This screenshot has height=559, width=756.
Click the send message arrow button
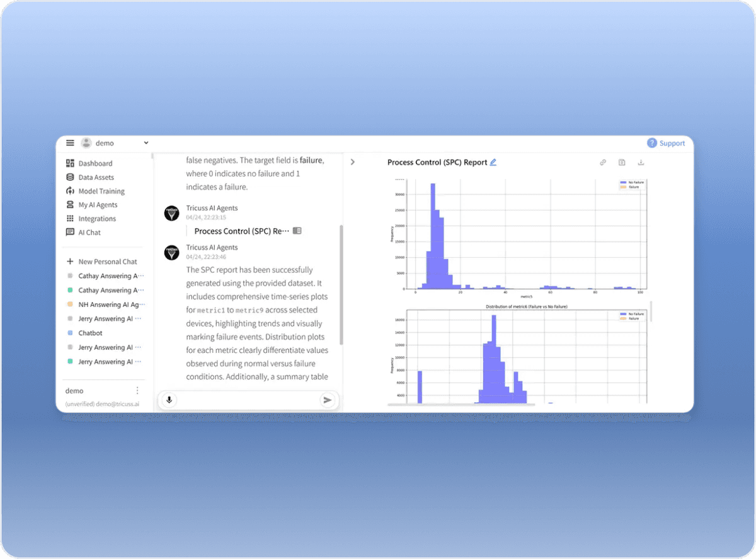click(327, 400)
